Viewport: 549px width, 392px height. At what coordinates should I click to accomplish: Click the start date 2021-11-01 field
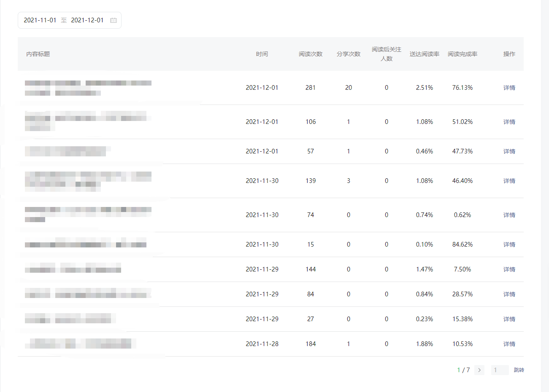click(40, 20)
